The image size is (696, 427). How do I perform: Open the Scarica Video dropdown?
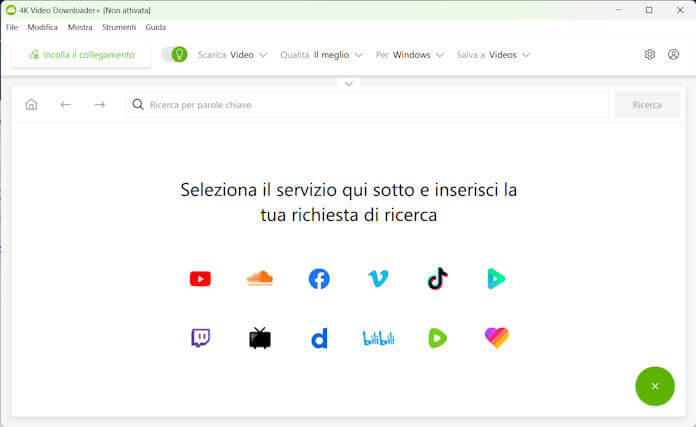(x=232, y=55)
